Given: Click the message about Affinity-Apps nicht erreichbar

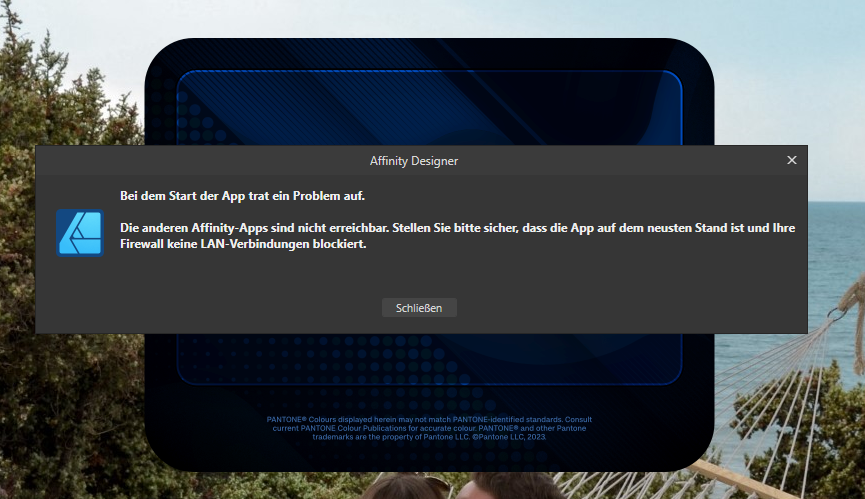Looking at the screenshot, I should 457,235.
